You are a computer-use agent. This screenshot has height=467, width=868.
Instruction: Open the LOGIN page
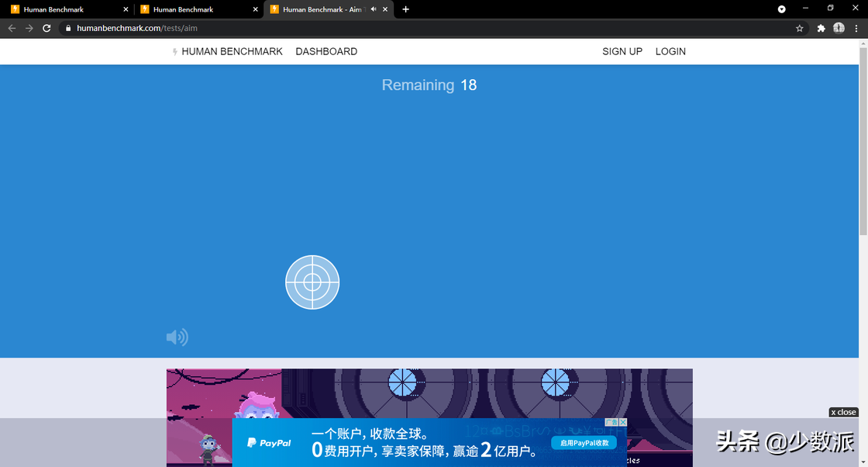(x=670, y=51)
